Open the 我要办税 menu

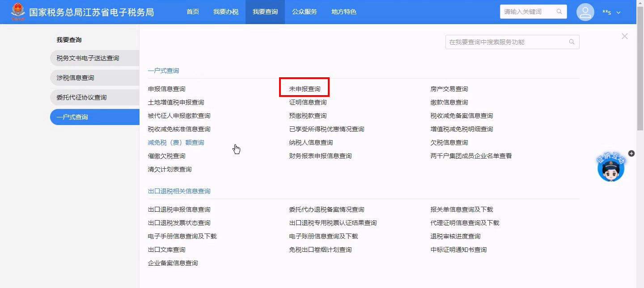click(x=226, y=12)
